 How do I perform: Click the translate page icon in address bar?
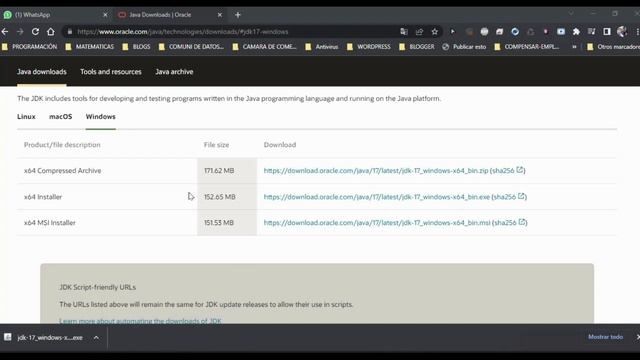pyautogui.click(x=404, y=31)
